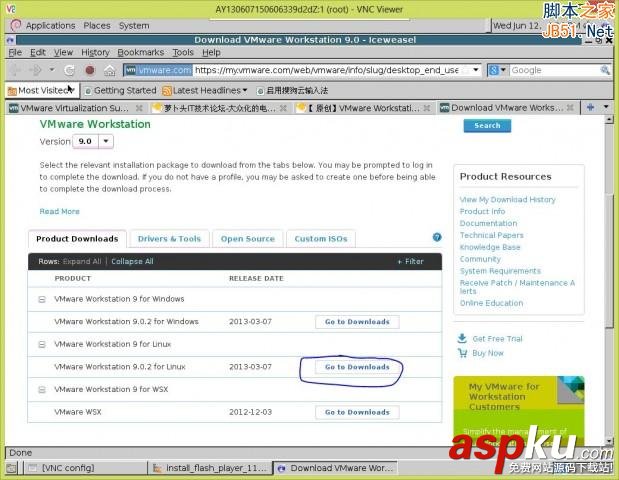This screenshot has width=619, height=480.
Task: Go to Downloads for Workstation 9.0.2 Windows
Action: tap(357, 322)
